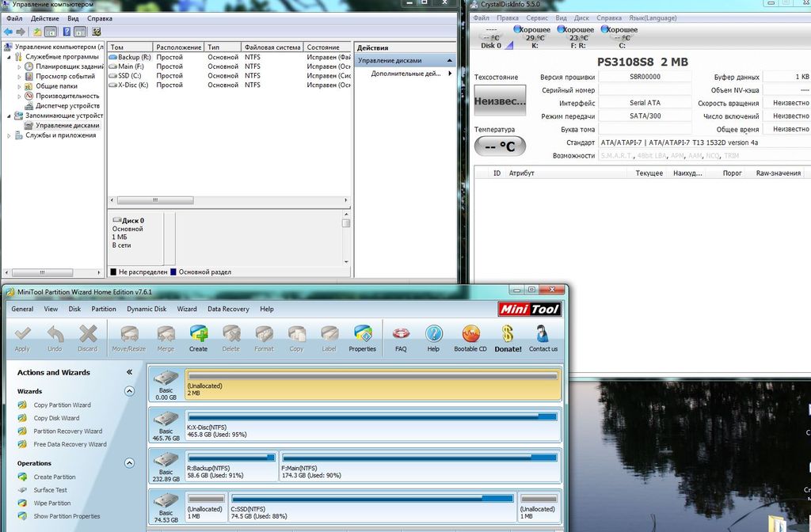
Task: Click the Help question mark icon
Action: [433, 335]
